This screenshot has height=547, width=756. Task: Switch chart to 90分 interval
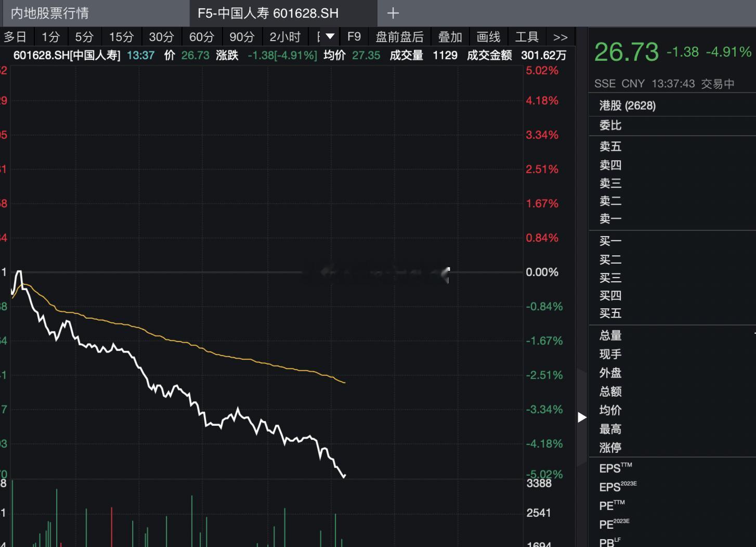click(242, 37)
